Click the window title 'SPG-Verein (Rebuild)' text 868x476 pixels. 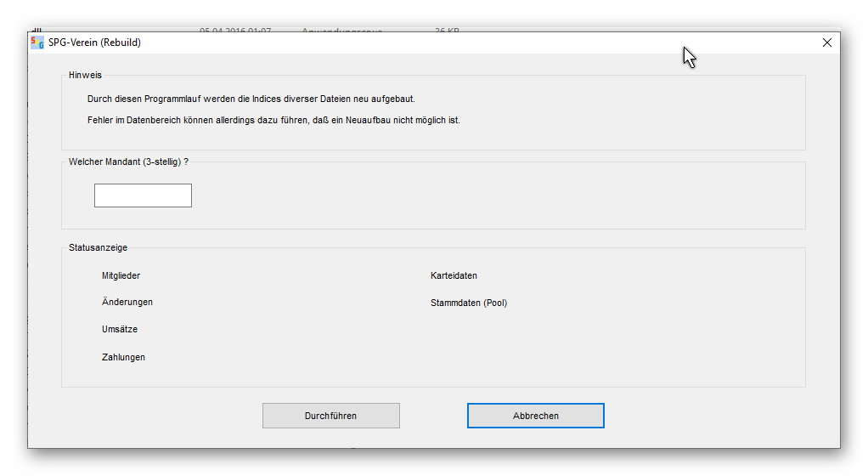(x=94, y=42)
